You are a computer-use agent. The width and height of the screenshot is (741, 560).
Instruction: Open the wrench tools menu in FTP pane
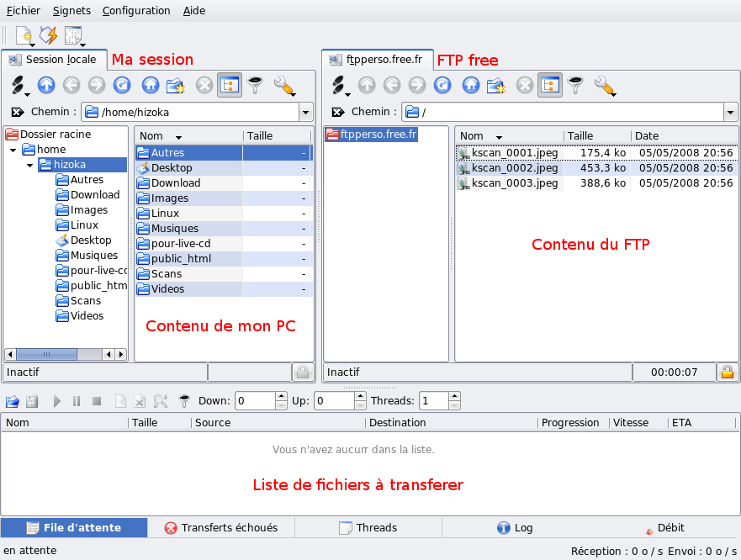tap(605, 85)
